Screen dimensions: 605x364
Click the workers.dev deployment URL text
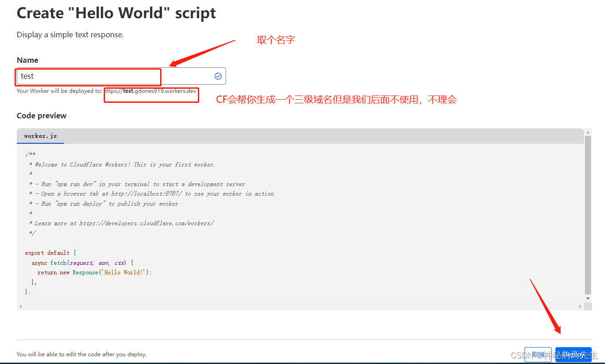151,91
